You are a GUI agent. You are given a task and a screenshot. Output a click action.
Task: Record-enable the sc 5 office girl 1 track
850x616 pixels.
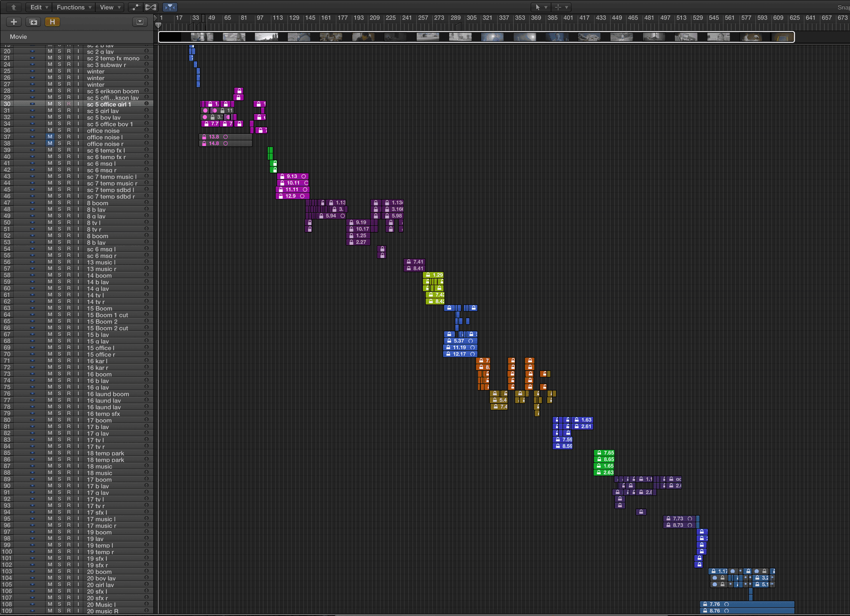tap(69, 104)
